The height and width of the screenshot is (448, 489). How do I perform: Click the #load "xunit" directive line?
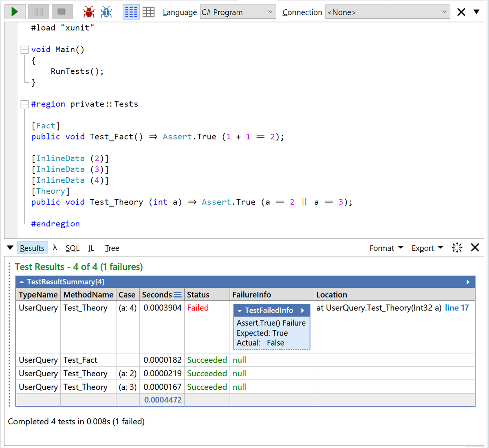(62, 28)
